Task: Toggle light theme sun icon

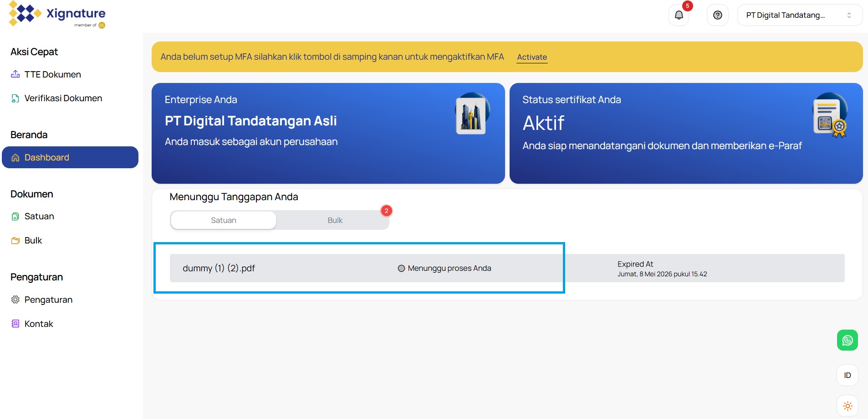Action: [847, 406]
